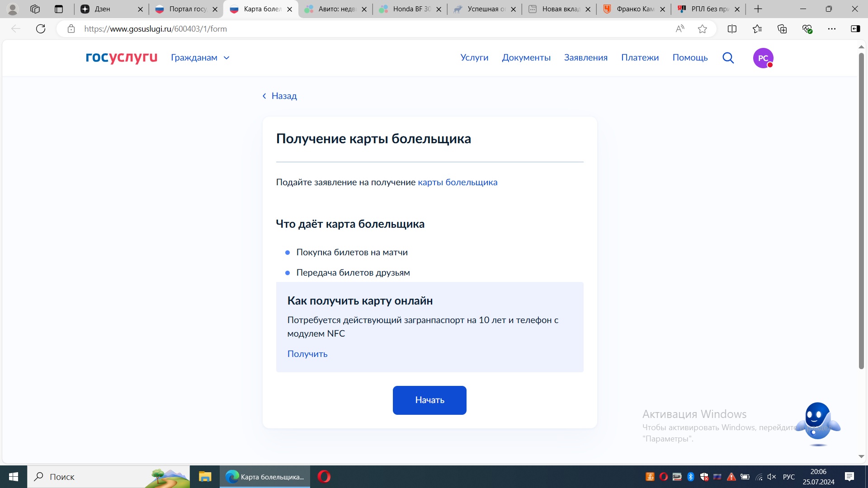Click the Получить link
This screenshot has width=868, height=488.
[307, 354]
